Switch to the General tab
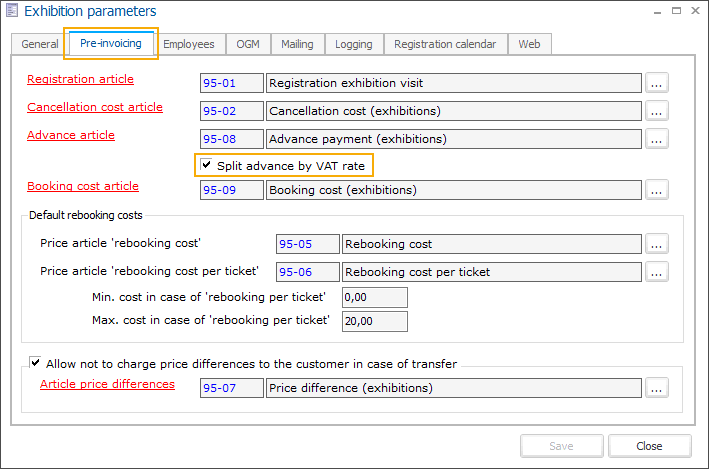Screen dimensions: 709x469 pyautogui.click(x=40, y=44)
